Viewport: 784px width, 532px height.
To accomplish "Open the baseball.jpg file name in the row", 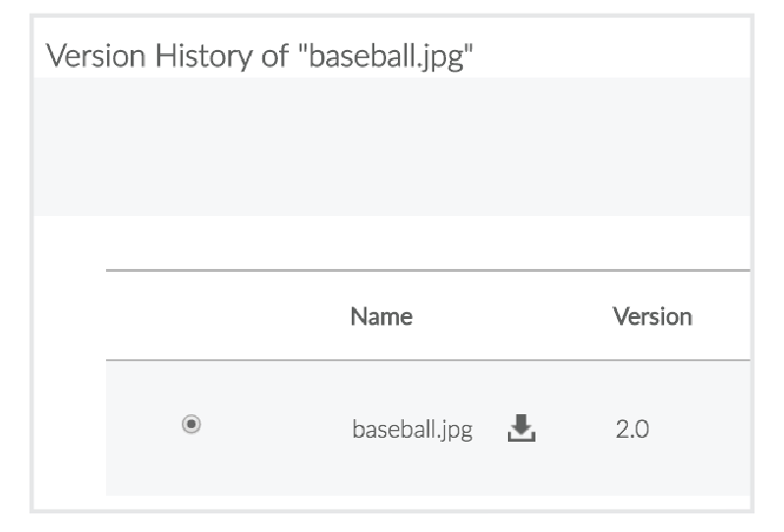I will (412, 430).
